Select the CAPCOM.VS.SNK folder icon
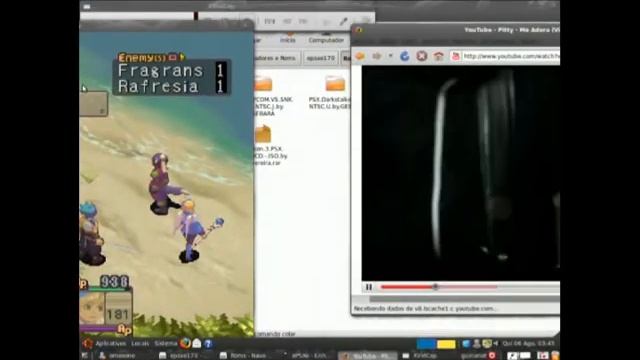The image size is (640, 360). pos(263,83)
